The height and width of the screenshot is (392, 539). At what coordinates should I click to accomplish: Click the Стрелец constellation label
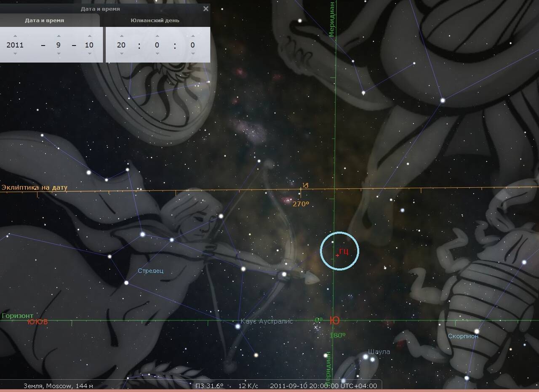coord(150,271)
